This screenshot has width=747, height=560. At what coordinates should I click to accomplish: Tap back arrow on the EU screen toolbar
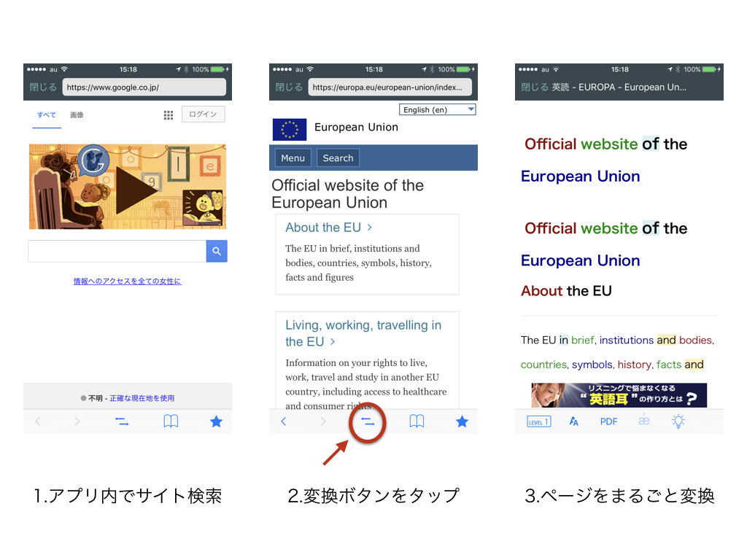(284, 421)
